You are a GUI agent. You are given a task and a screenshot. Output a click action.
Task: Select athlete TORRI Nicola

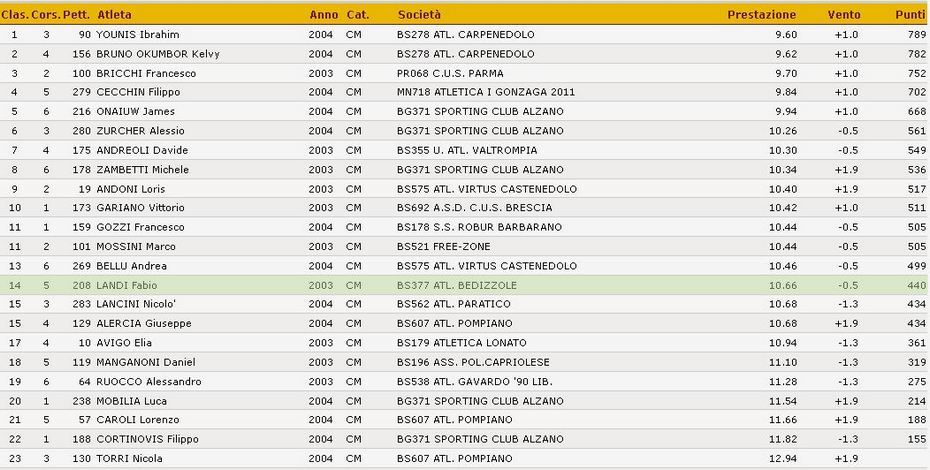pyautogui.click(x=129, y=459)
